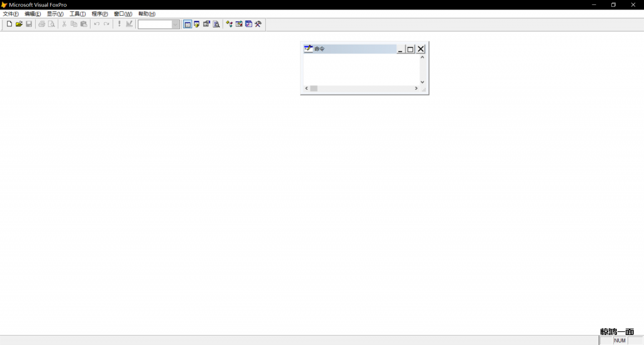
Task: Open the 窗口(W) menu
Action: 123,14
